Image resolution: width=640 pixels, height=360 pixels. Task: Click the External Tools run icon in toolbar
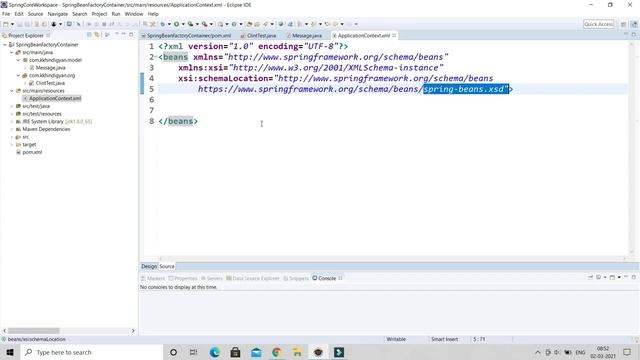tap(204, 24)
